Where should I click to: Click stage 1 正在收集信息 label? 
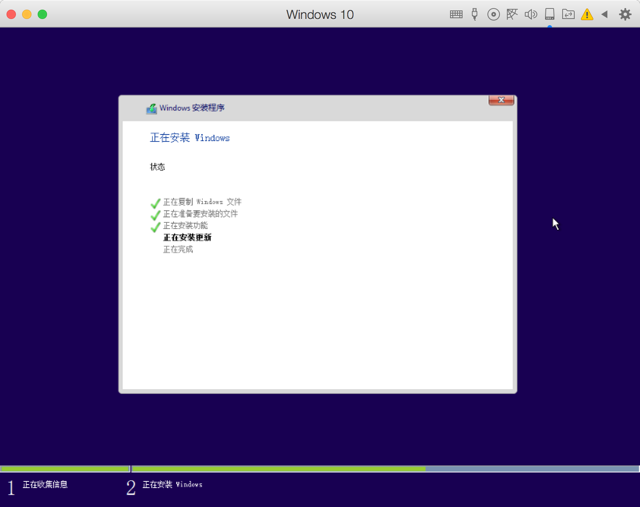(45, 485)
